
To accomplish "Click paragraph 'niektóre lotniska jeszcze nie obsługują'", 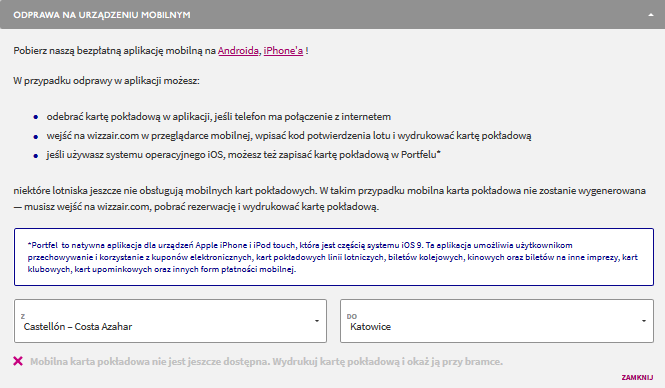I will [330, 199].
